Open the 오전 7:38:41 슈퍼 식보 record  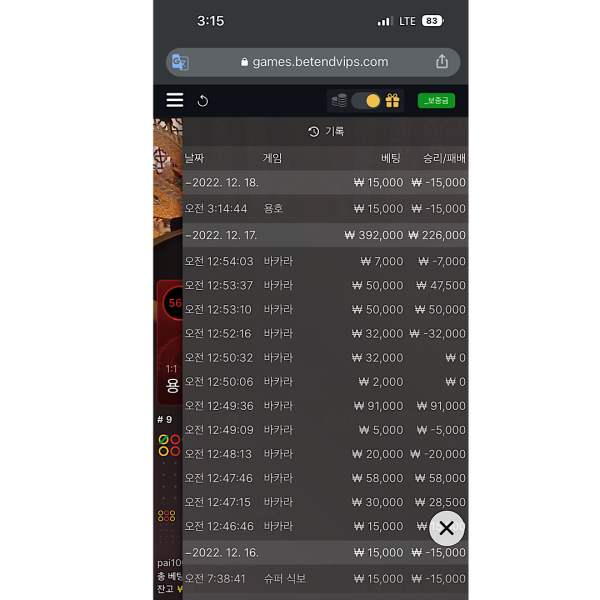[x=325, y=579]
